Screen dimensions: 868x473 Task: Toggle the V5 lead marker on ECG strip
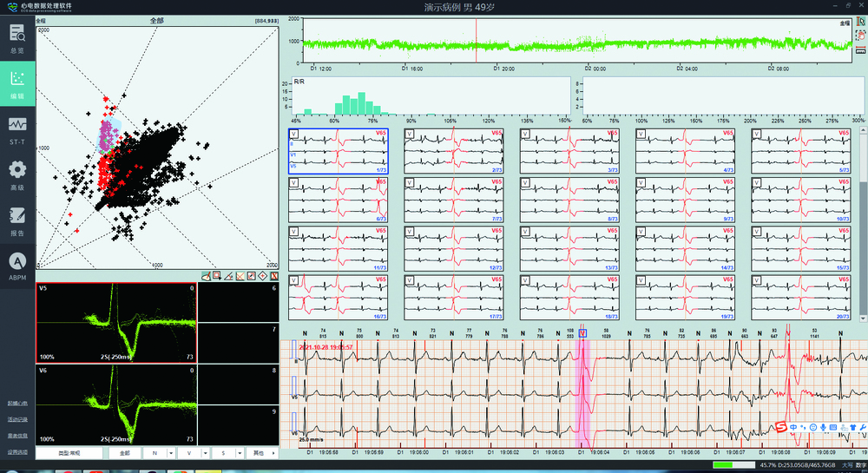tap(293, 397)
